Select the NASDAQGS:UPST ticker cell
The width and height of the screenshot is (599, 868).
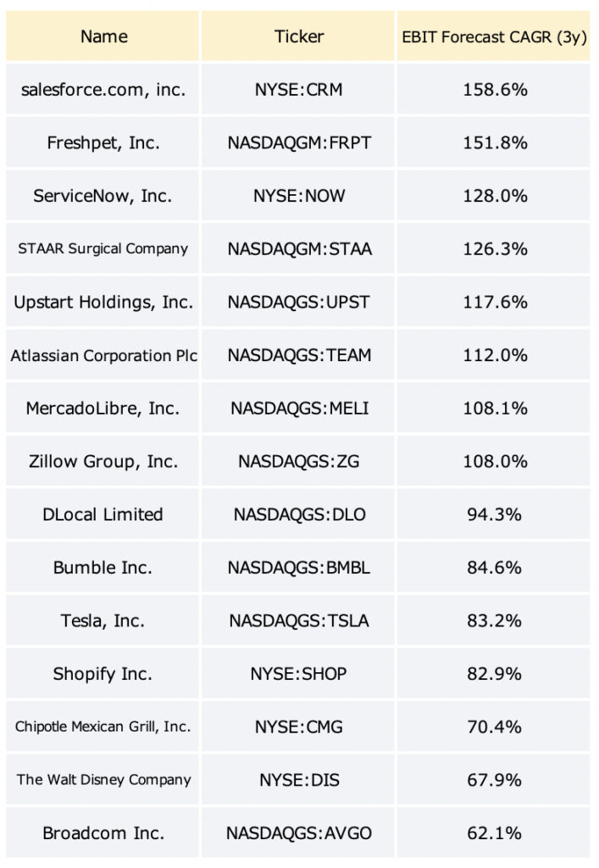click(298, 302)
